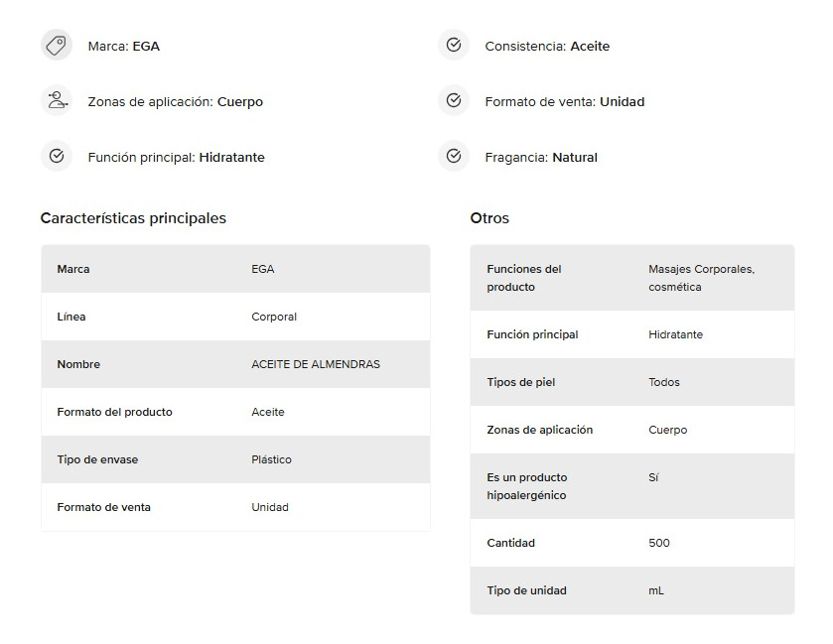Click the Fragancia: Natural highlight text
The width and height of the screenshot is (833, 644).
(541, 157)
